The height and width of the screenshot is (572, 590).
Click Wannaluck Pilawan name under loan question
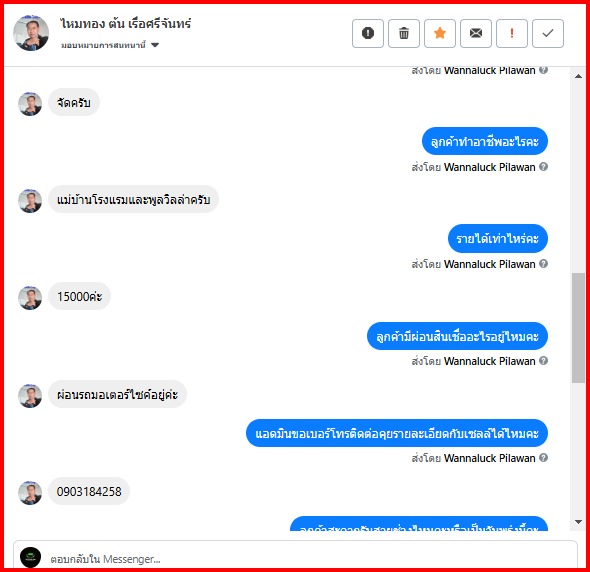tap(490, 361)
